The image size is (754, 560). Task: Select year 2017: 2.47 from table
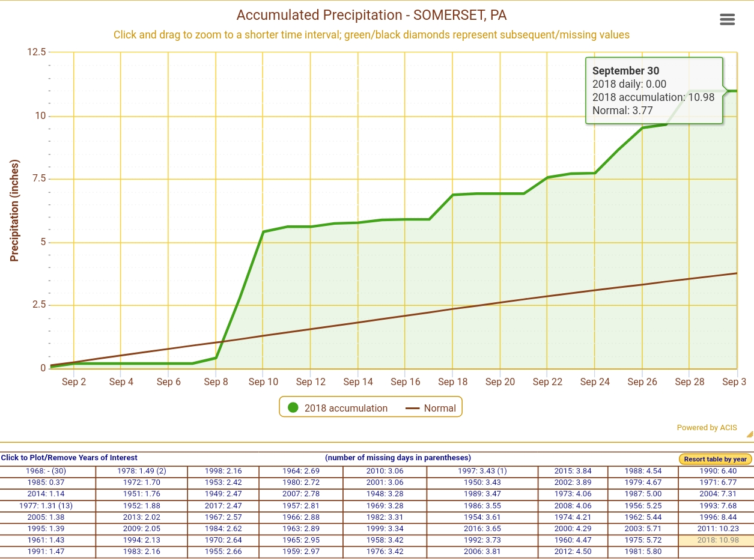[x=223, y=505]
